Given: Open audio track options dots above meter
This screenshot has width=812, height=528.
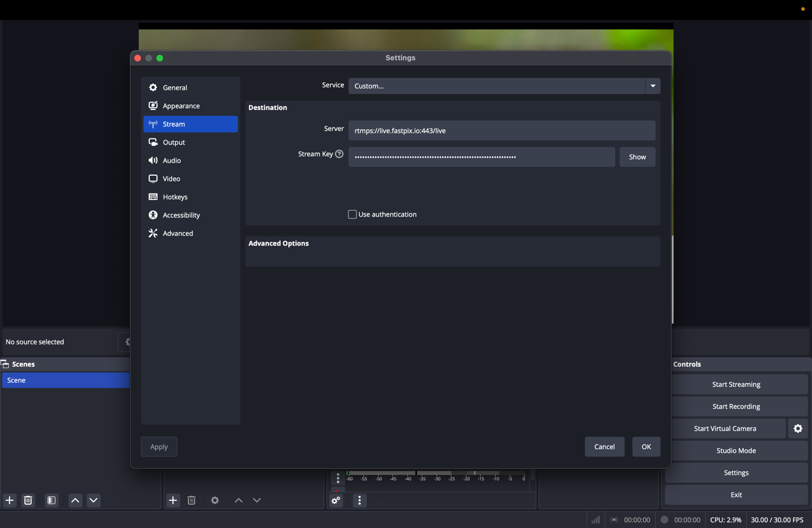Looking at the screenshot, I should point(338,478).
